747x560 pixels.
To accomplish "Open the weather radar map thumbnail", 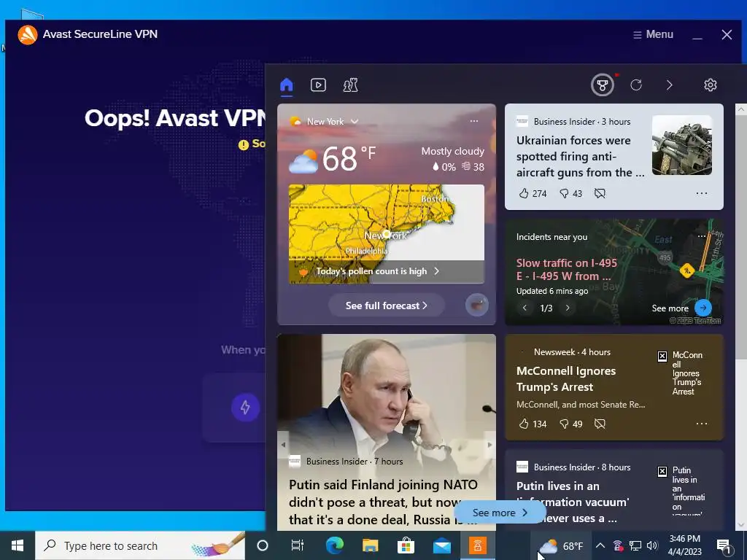I will 387,222.
